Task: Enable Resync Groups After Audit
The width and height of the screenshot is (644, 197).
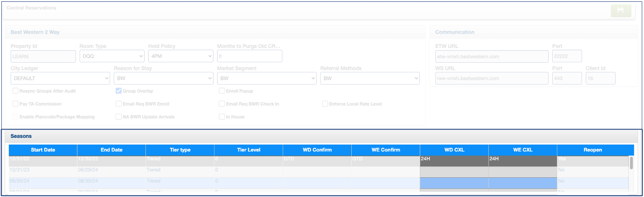Action: tap(16, 91)
